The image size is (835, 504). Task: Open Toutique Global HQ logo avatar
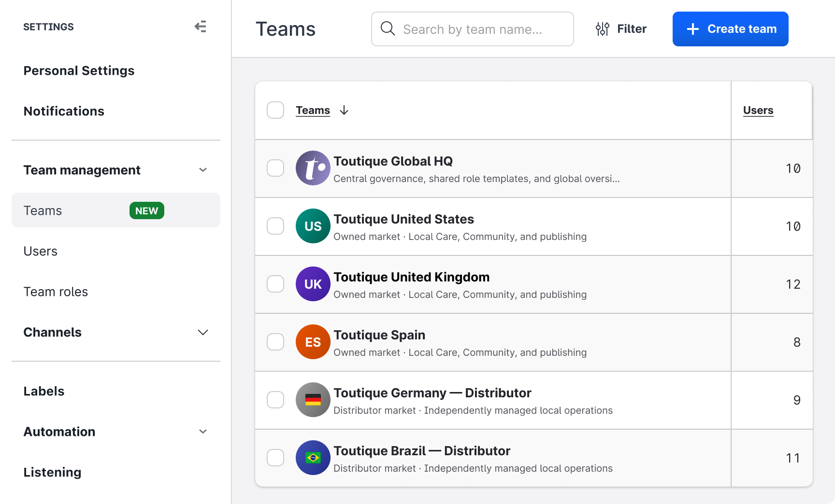(313, 168)
